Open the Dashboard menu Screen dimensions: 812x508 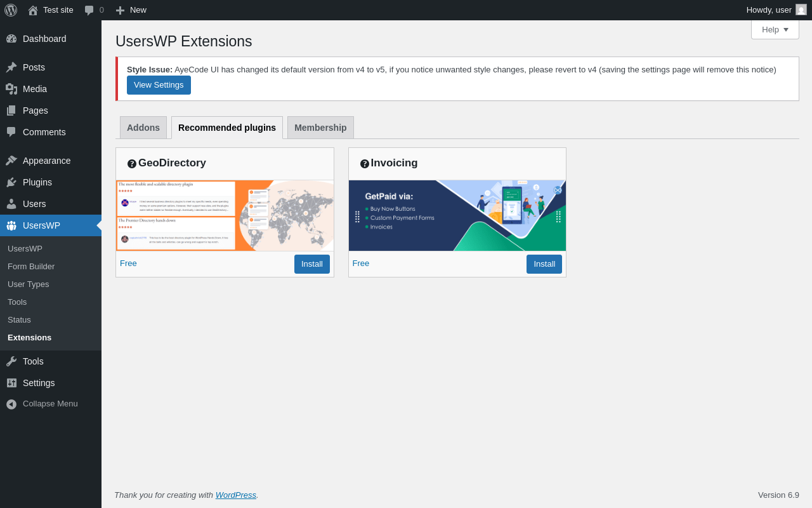51,39
